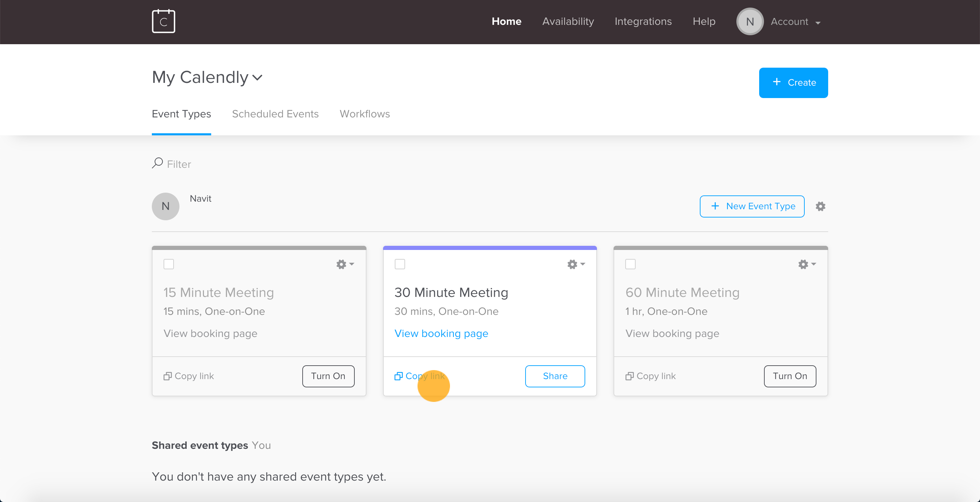View booking page for 60 Minute Meeting
This screenshot has height=502, width=980.
[672, 334]
